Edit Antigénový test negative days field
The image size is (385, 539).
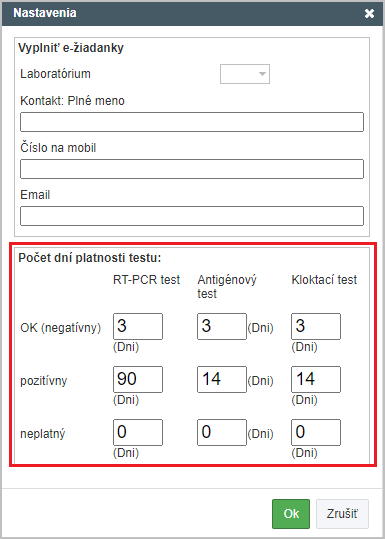click(x=222, y=326)
